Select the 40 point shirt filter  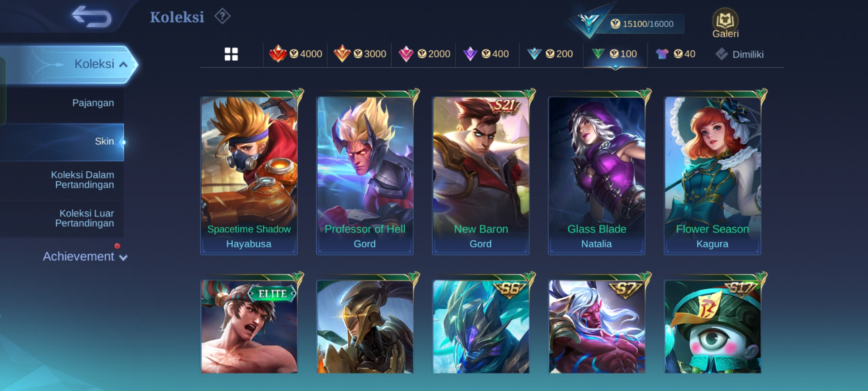pyautogui.click(x=675, y=54)
